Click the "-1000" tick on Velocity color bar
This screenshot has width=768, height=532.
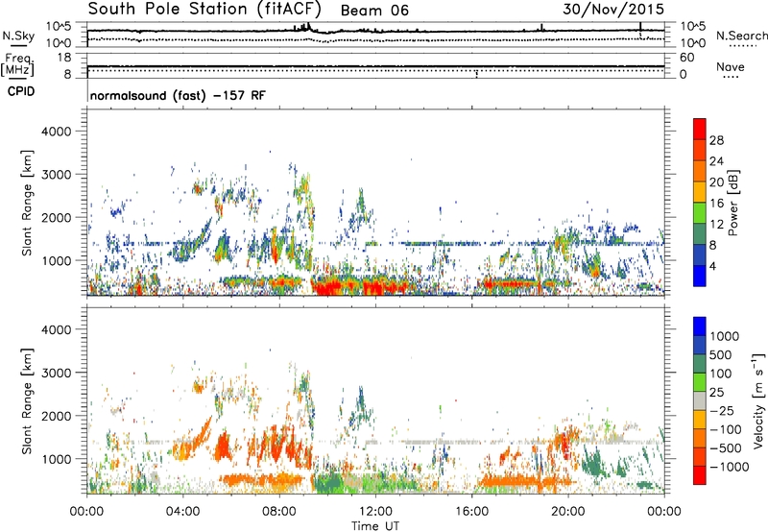point(729,467)
